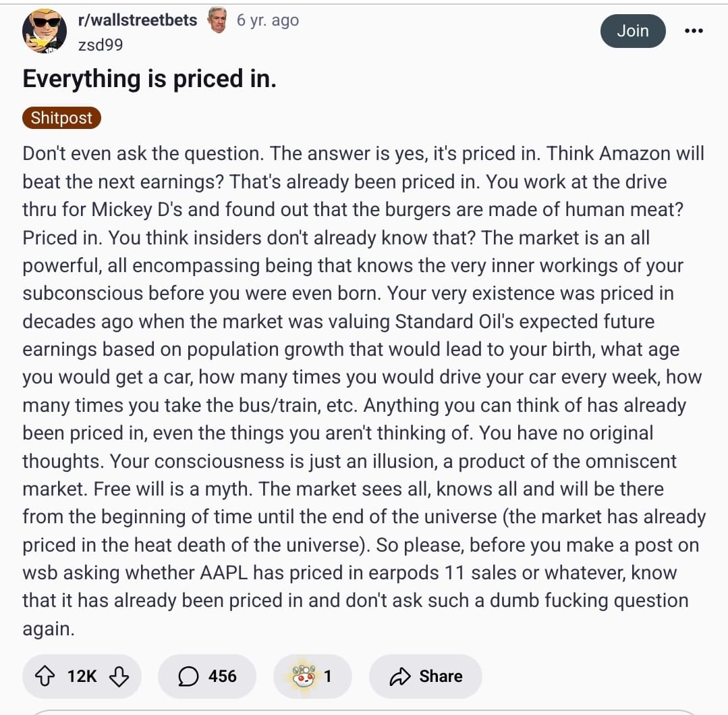This screenshot has width=728, height=715.
Task: Filter by the Shitpost flair tag
Action: 61,117
